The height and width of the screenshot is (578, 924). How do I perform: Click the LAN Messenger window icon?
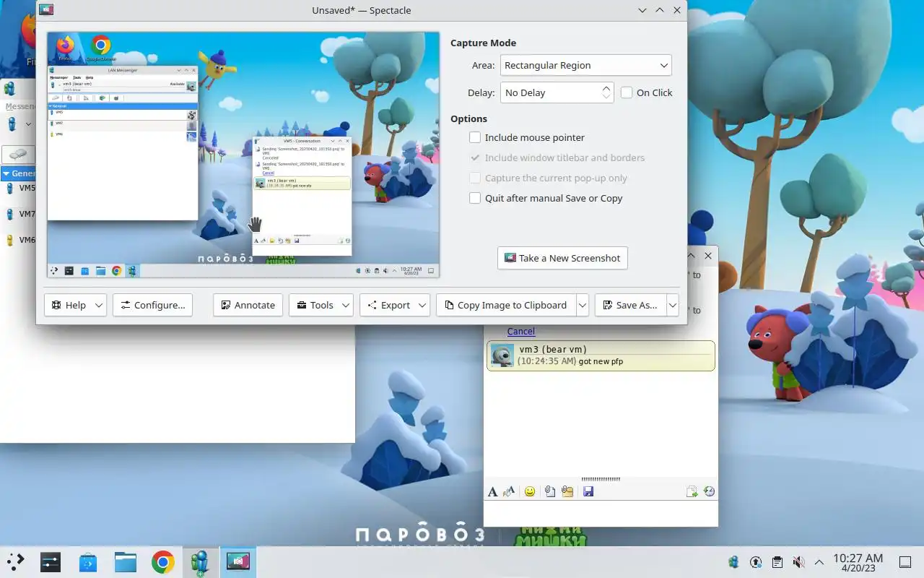(9, 89)
